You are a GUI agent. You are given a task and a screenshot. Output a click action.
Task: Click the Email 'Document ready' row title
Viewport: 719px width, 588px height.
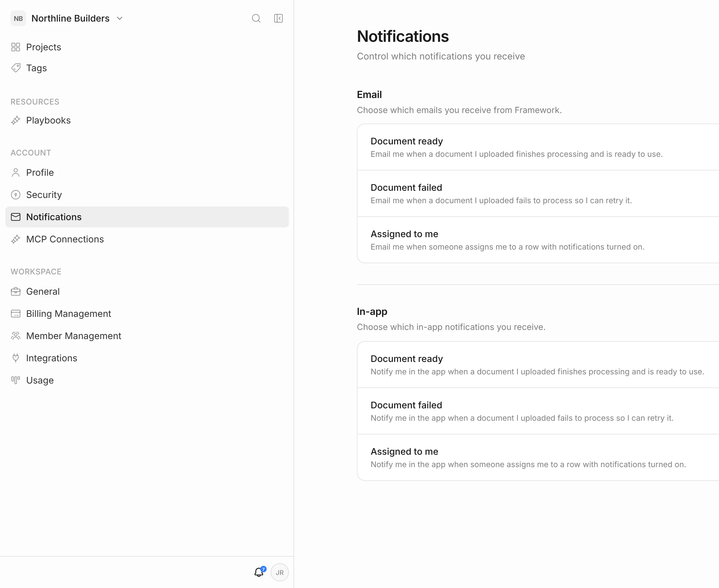tap(407, 141)
